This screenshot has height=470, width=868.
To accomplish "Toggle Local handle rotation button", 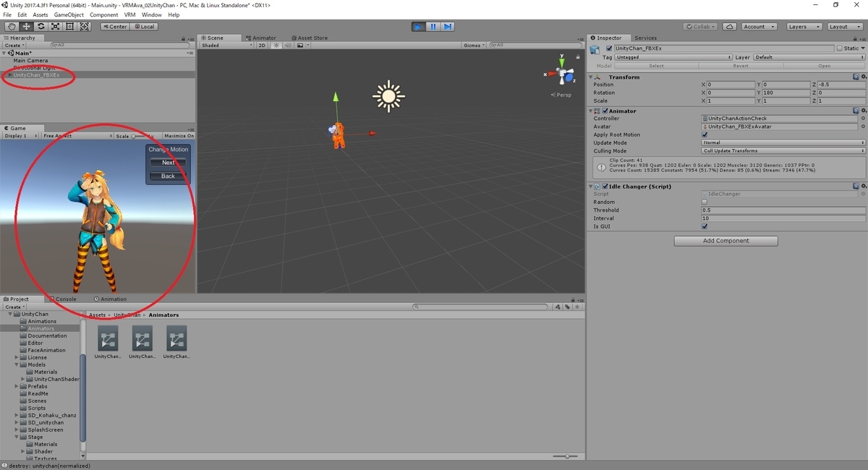I will click(143, 27).
